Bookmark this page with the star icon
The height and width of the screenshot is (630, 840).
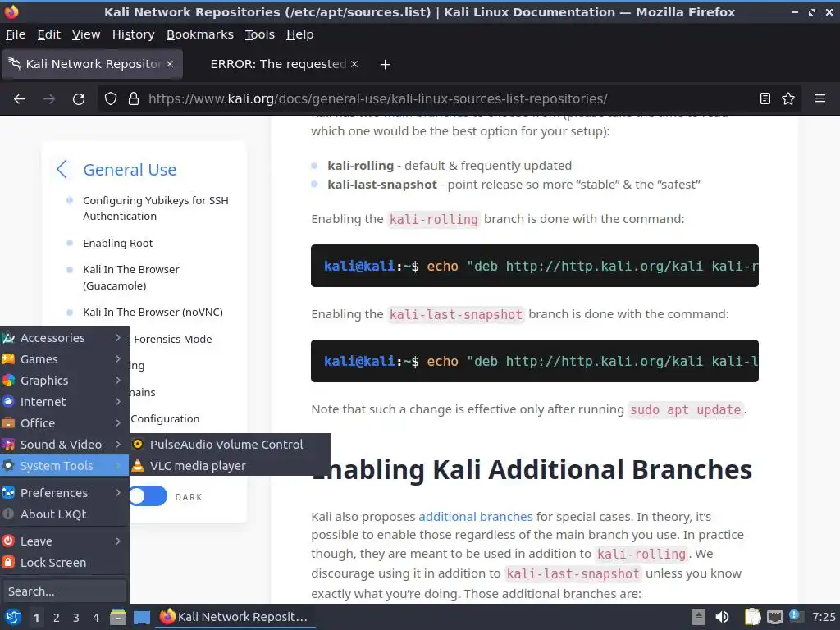788,98
